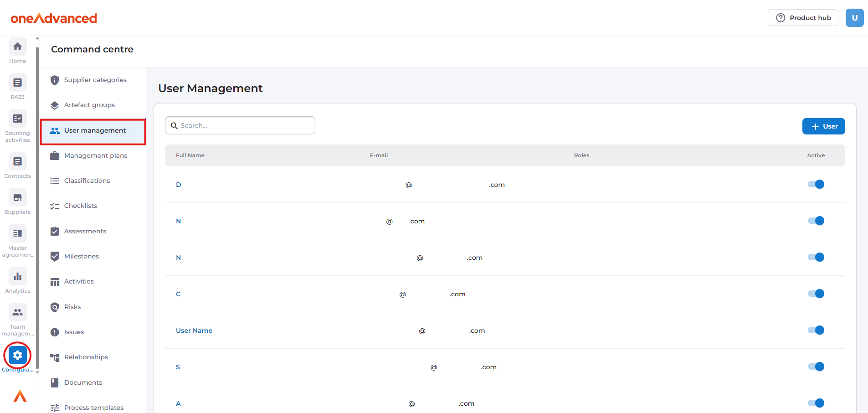Open the Checklists menu item
This screenshot has width=868, height=413.
(81, 206)
